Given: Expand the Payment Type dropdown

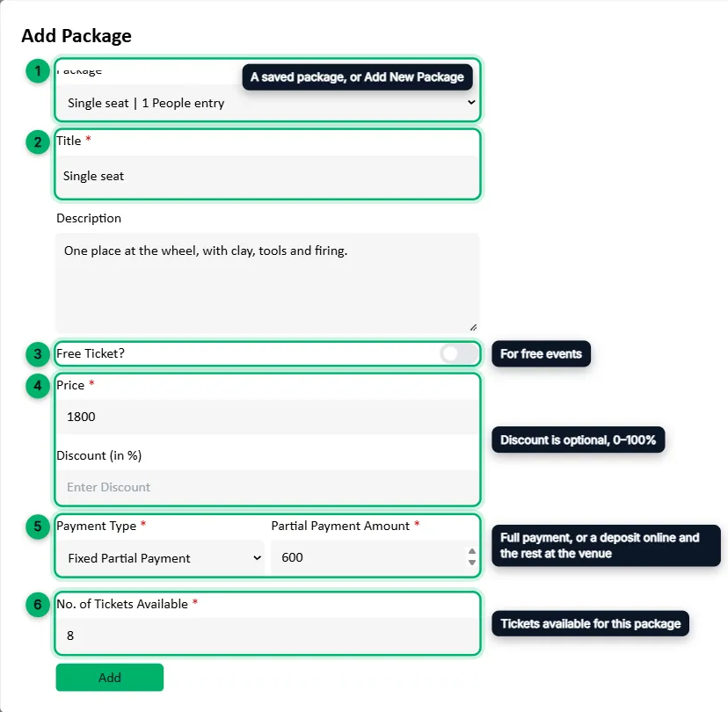Looking at the screenshot, I should click(x=161, y=558).
